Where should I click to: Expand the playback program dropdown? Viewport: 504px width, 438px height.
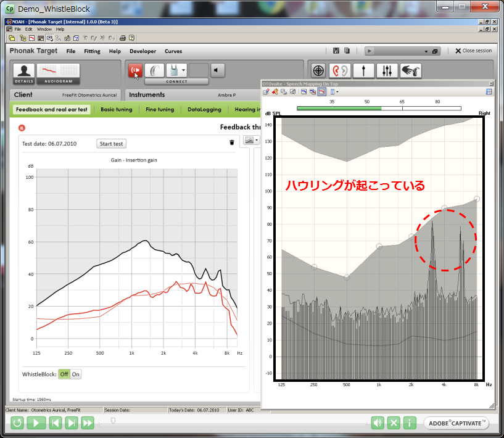pyautogui.click(x=426, y=51)
